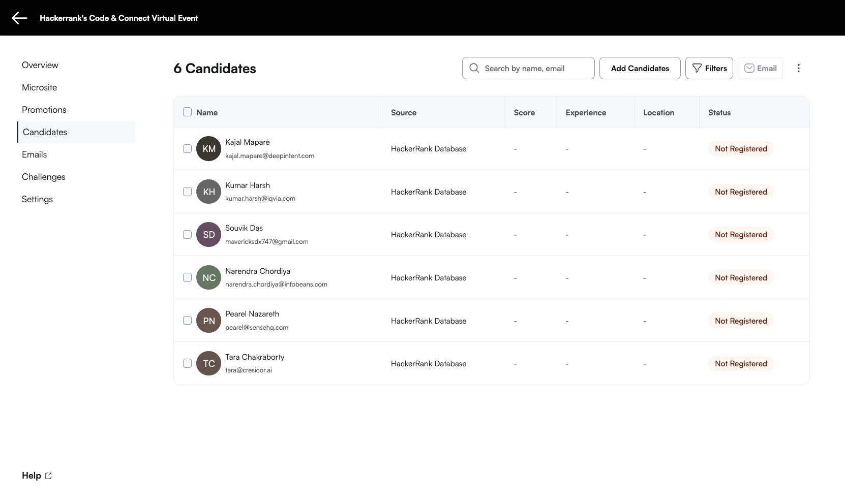845x504 pixels.
Task: Click Not Registered status for Tara Chakraborty
Action: point(741,363)
